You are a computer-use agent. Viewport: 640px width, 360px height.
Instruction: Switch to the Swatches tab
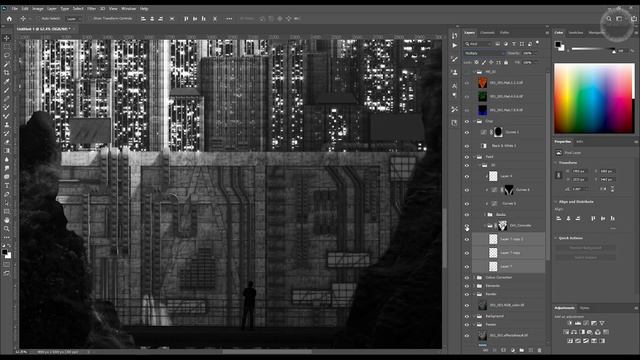click(576, 33)
